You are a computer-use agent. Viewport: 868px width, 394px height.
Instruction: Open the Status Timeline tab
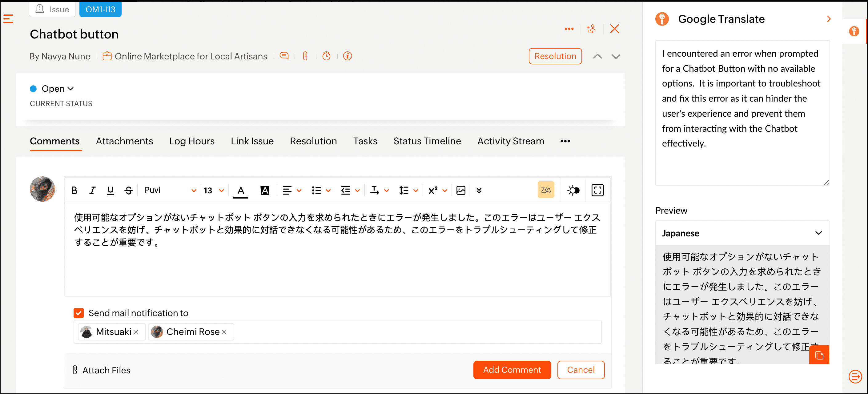[427, 141]
